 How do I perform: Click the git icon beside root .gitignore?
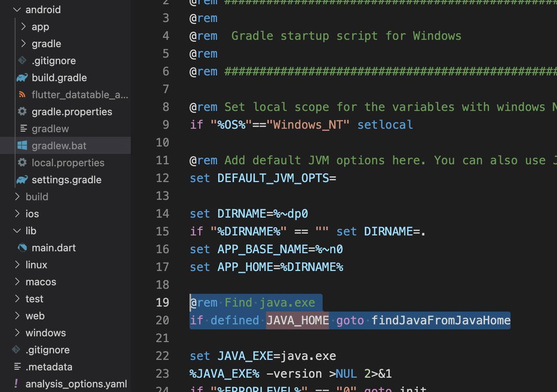click(16, 350)
